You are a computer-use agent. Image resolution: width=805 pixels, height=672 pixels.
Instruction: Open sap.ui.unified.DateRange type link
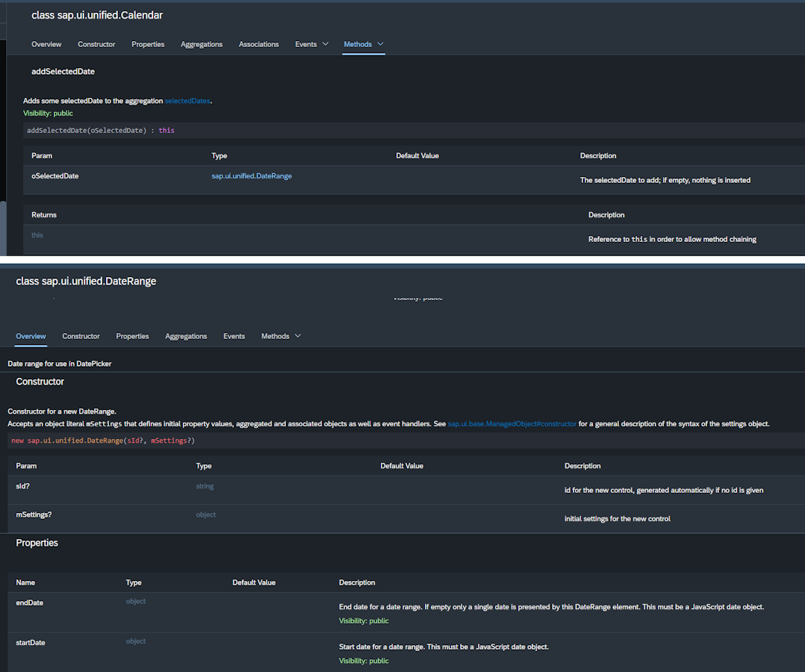(252, 175)
